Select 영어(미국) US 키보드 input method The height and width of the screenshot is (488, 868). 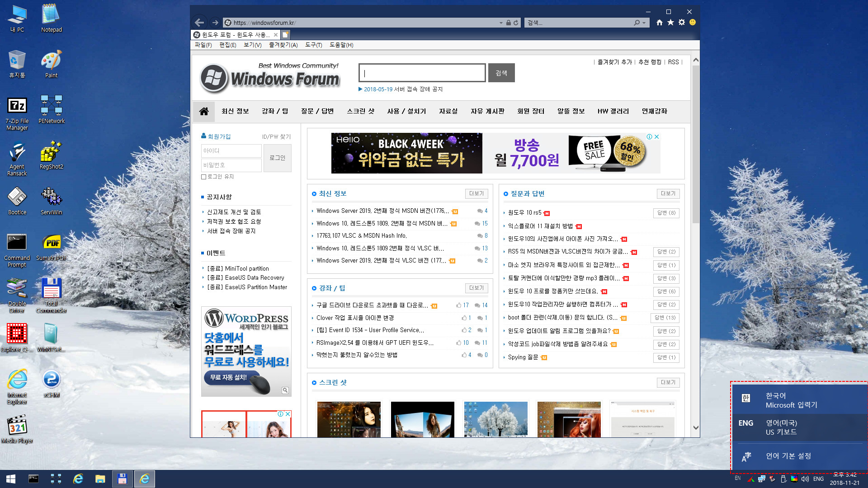click(800, 427)
